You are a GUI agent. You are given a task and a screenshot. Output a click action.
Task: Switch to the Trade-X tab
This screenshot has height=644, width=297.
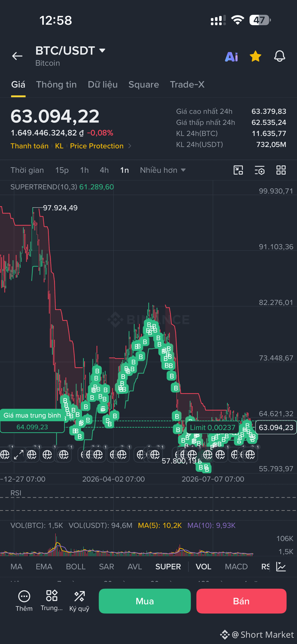187,85
